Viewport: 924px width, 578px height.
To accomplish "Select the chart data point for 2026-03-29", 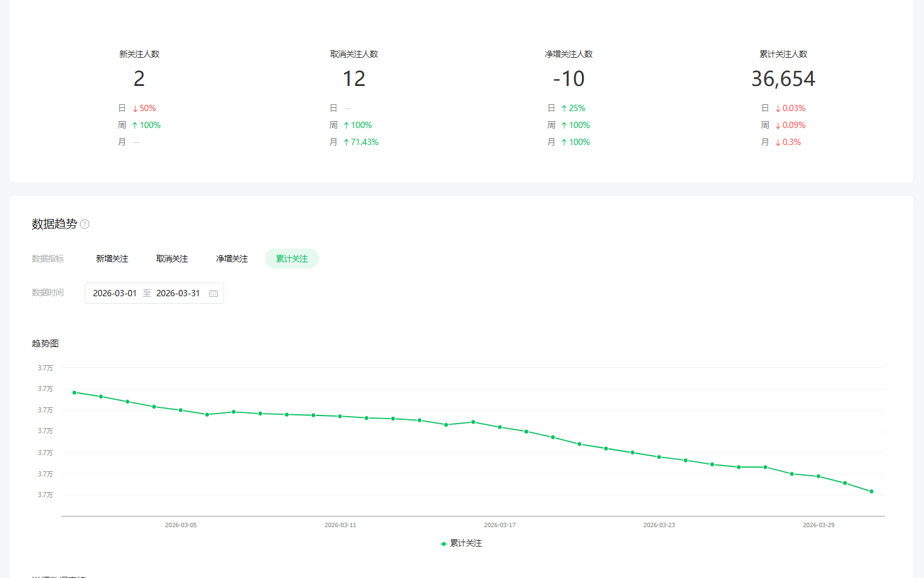I will tap(819, 476).
